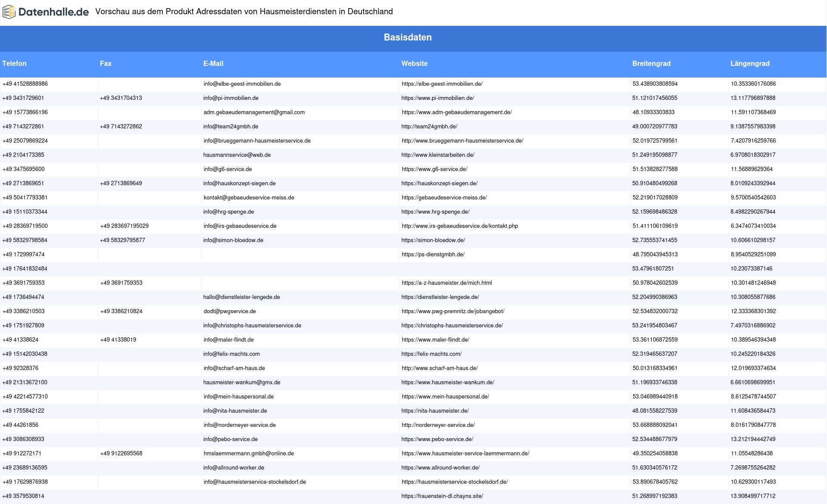Click email info@christophs-hausmeisterservice.de

pos(252,326)
